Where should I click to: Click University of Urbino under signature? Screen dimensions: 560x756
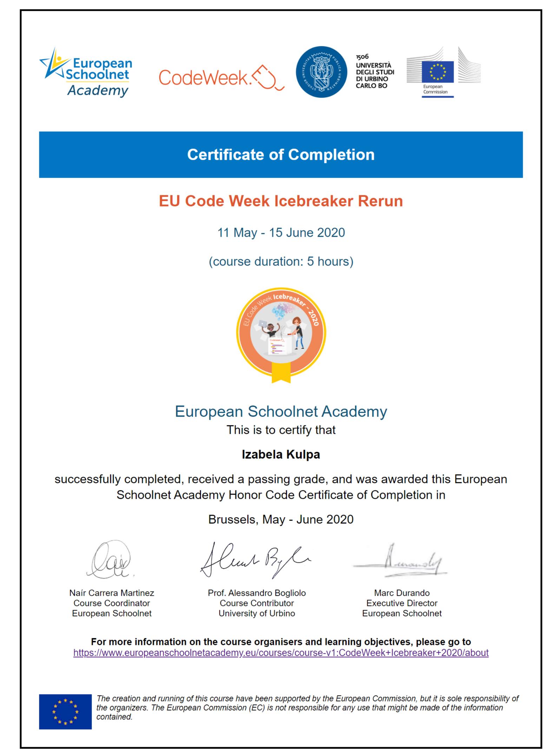point(257,613)
